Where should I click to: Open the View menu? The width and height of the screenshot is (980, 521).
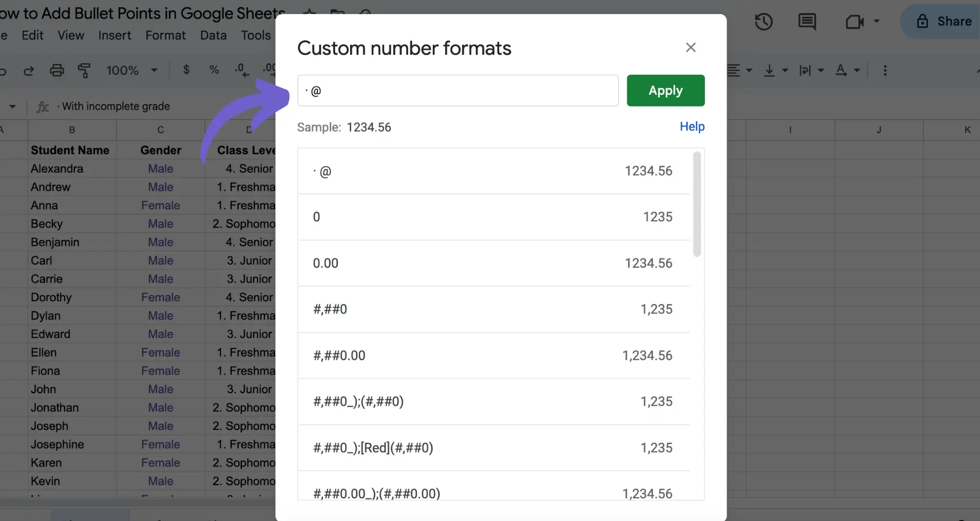[70, 35]
